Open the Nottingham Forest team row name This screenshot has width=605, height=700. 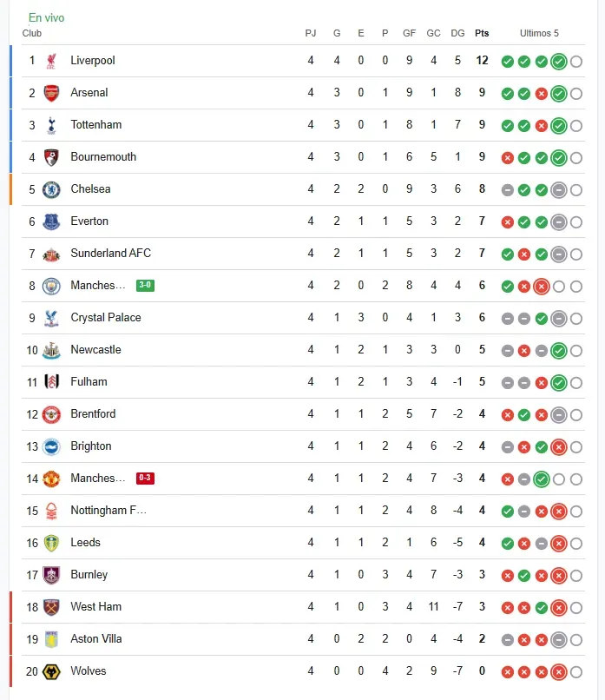(109, 511)
